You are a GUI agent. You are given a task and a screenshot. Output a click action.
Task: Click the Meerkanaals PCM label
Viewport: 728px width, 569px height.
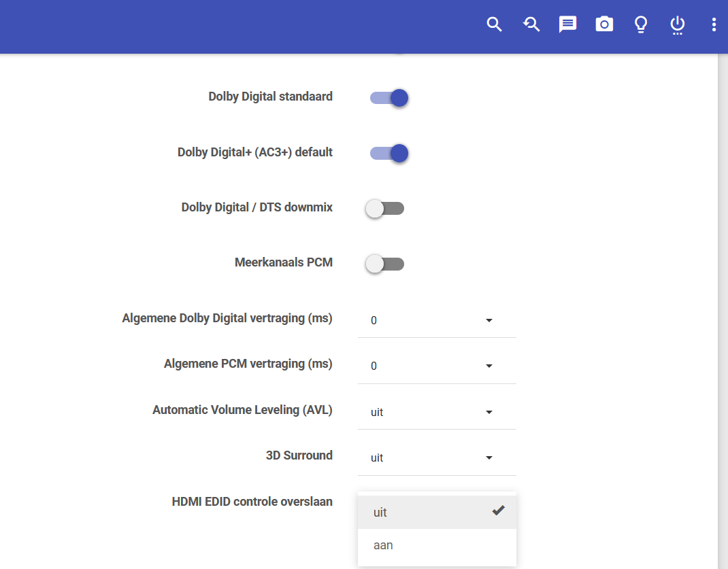pyautogui.click(x=283, y=262)
